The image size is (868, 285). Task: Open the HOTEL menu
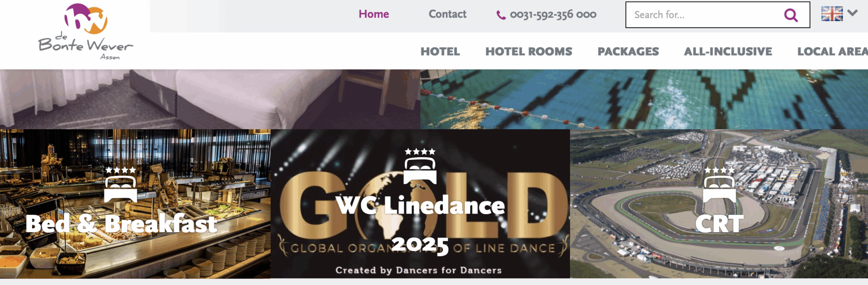point(440,51)
